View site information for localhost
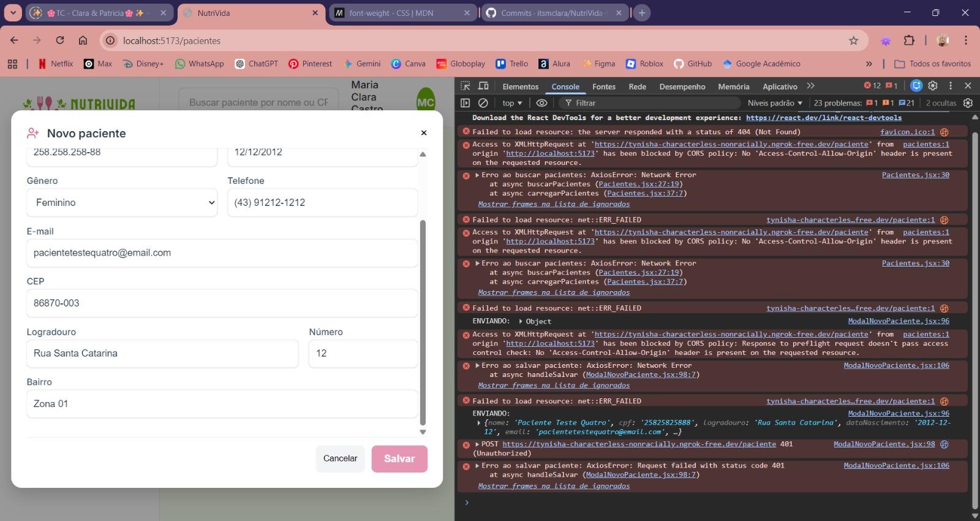The width and height of the screenshot is (980, 521). pyautogui.click(x=110, y=40)
